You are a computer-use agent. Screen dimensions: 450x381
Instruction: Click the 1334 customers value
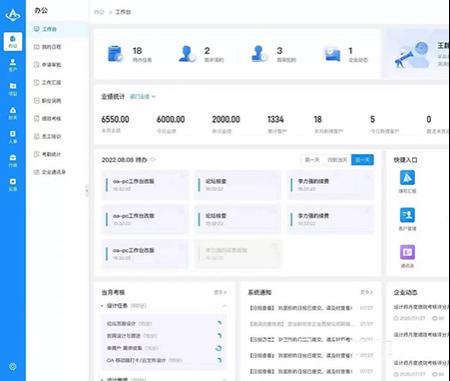(x=276, y=119)
